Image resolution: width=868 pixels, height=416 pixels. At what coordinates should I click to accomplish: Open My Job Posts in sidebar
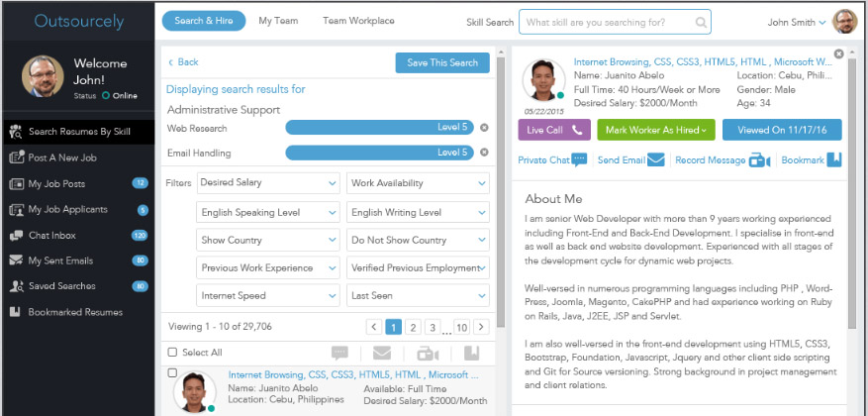click(78, 184)
